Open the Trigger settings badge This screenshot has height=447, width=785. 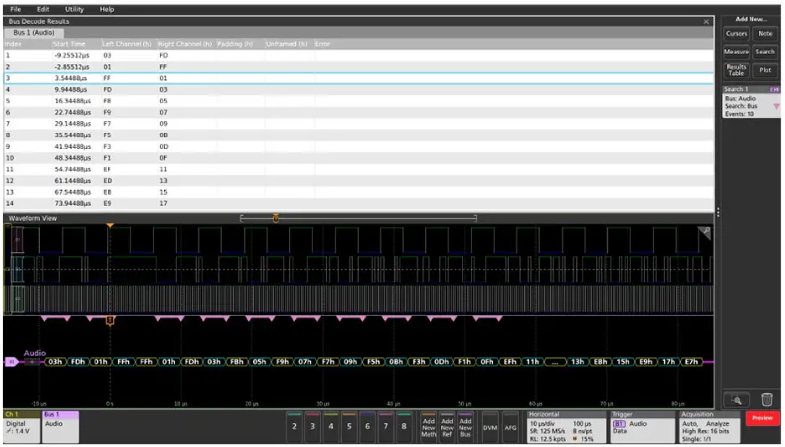(641, 427)
